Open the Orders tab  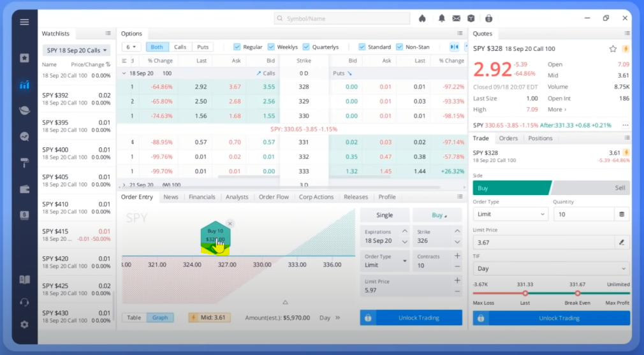(508, 138)
